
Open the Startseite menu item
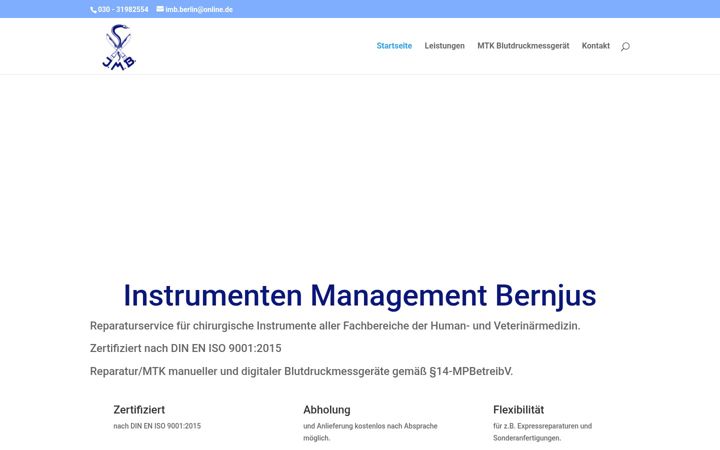coord(394,45)
